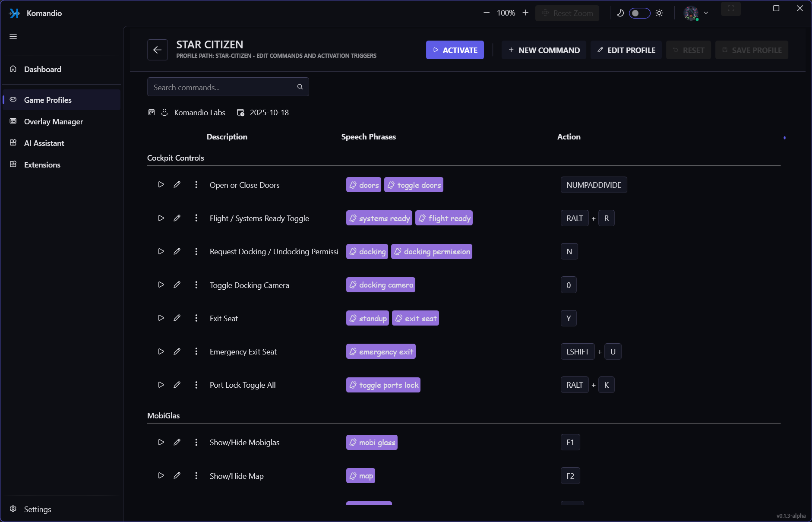
Task: Collapse the sidebar with the hamburger icon
Action: point(13,36)
